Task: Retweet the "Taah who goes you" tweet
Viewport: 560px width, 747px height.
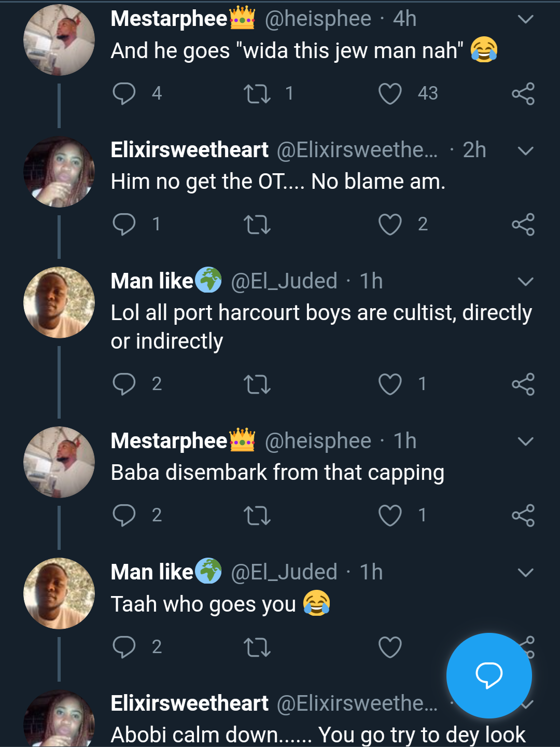Action: point(257,647)
